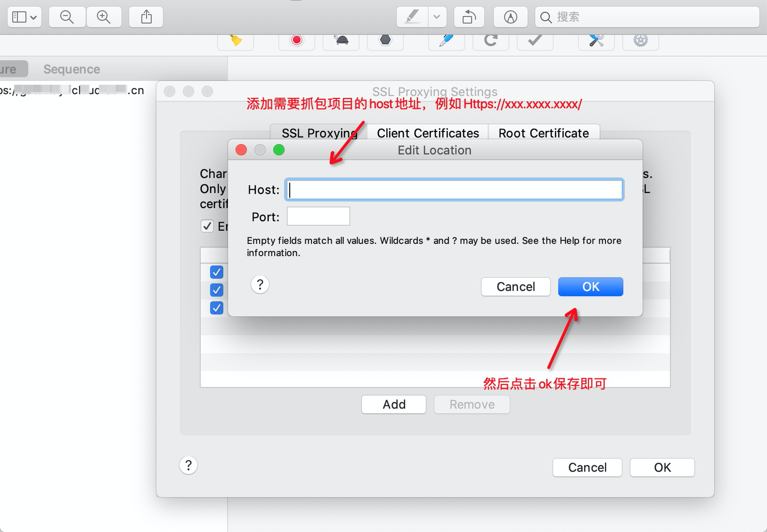Open the Tools wrench icon

click(596, 40)
